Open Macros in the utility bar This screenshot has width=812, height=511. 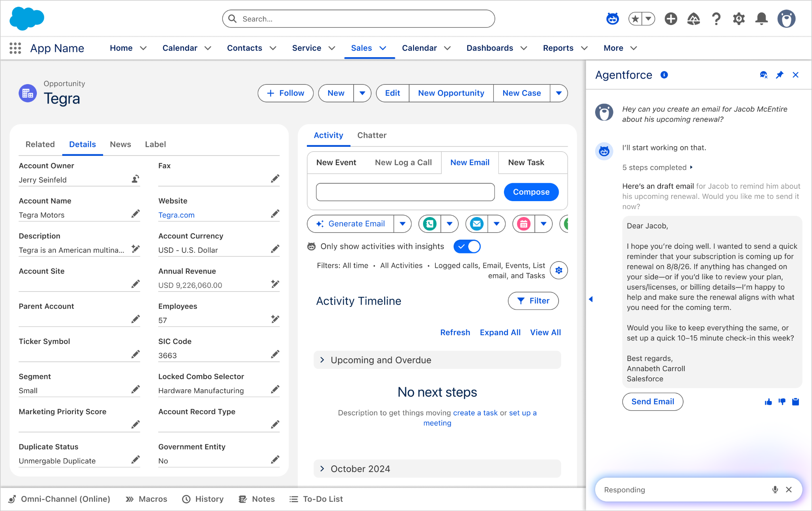tap(146, 499)
